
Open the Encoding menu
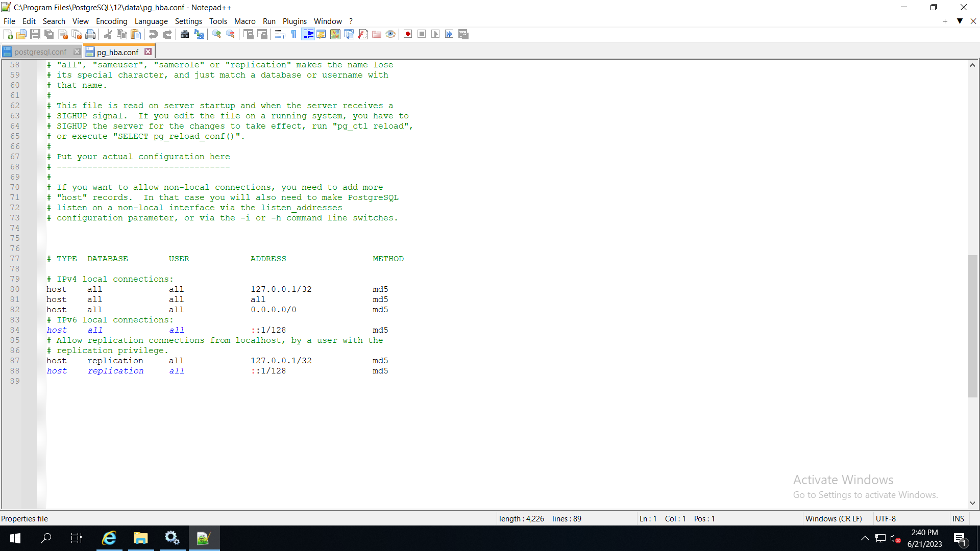[111, 21]
